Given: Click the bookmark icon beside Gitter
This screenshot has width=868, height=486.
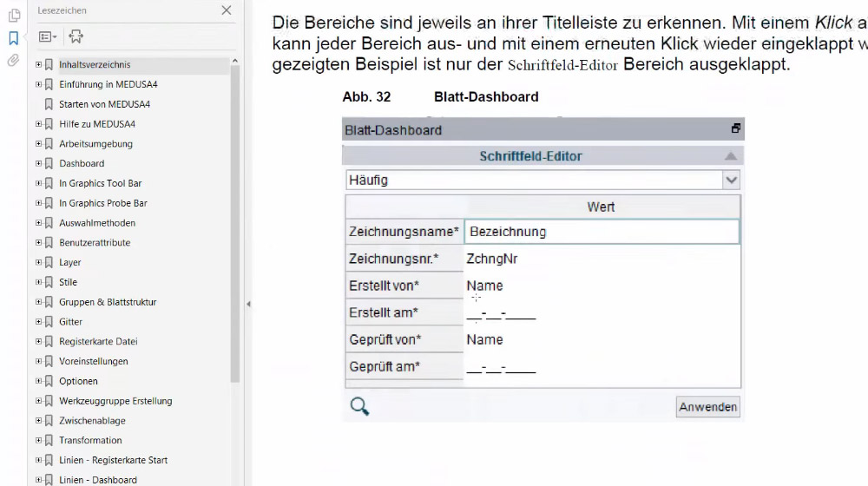Looking at the screenshot, I should pos(49,322).
